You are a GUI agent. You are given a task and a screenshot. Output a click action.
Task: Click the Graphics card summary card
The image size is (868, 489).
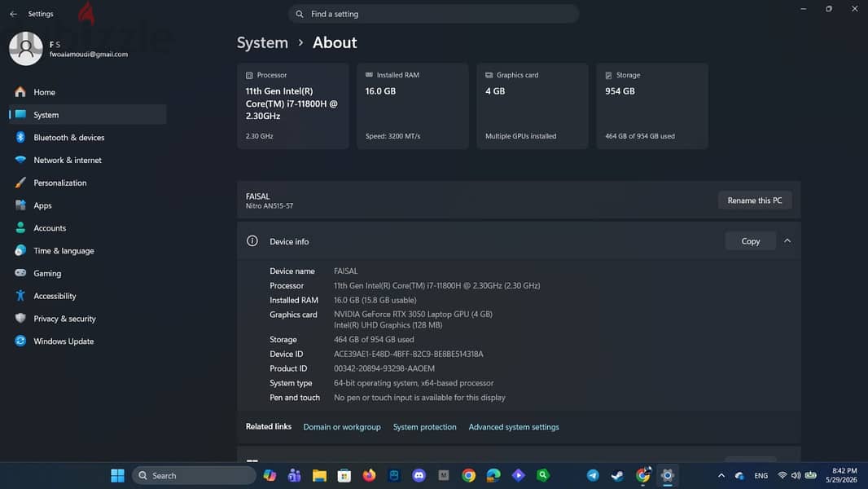tap(532, 106)
